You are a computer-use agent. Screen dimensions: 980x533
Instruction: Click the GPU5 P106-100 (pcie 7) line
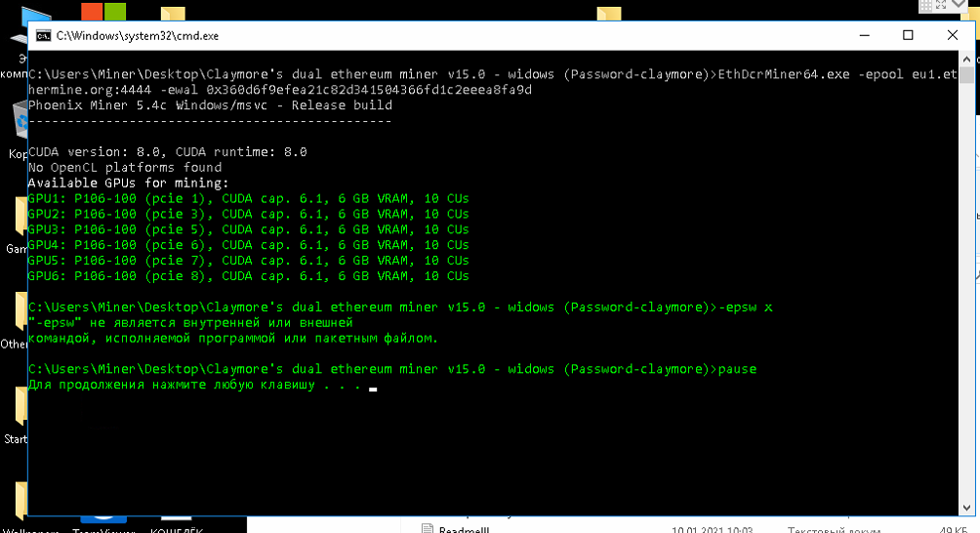[248, 261]
